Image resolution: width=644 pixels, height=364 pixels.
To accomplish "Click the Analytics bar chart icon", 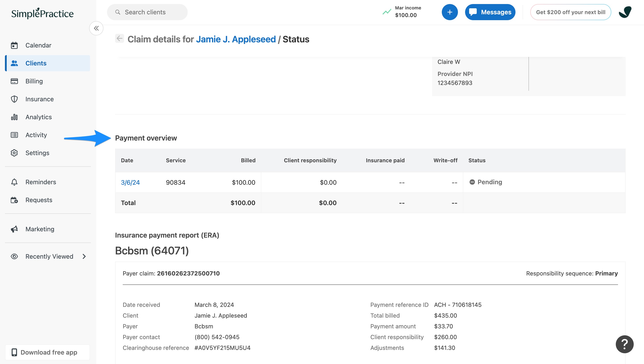I will [14, 117].
